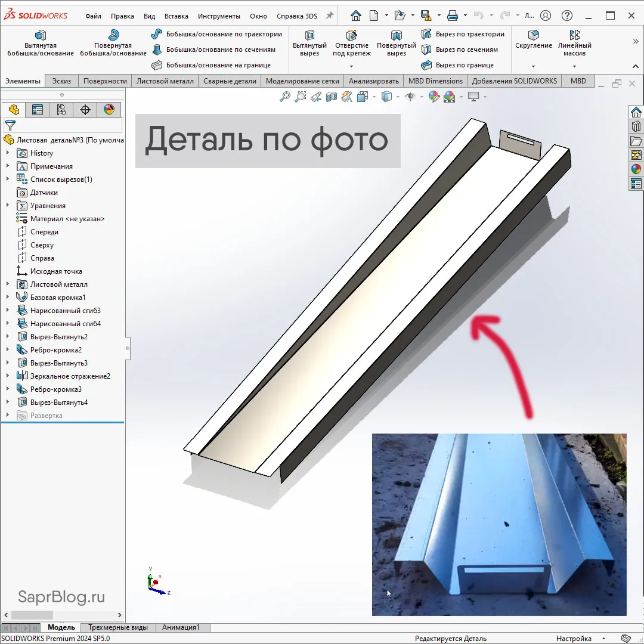Open the Appearances color ball in the task pane
This screenshot has width=644, height=644.
click(x=636, y=169)
